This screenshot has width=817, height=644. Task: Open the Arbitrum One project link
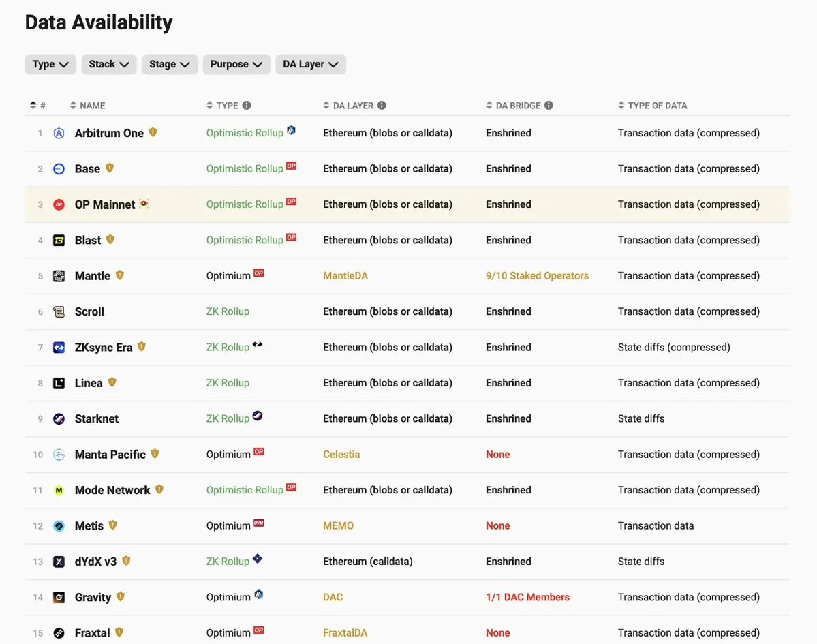pyautogui.click(x=109, y=133)
